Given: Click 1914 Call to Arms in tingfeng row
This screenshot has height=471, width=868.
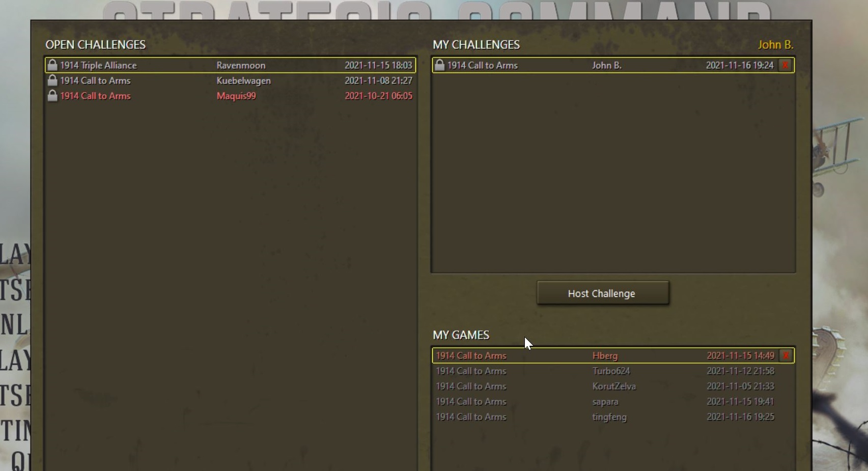Looking at the screenshot, I should pyautogui.click(x=471, y=417).
